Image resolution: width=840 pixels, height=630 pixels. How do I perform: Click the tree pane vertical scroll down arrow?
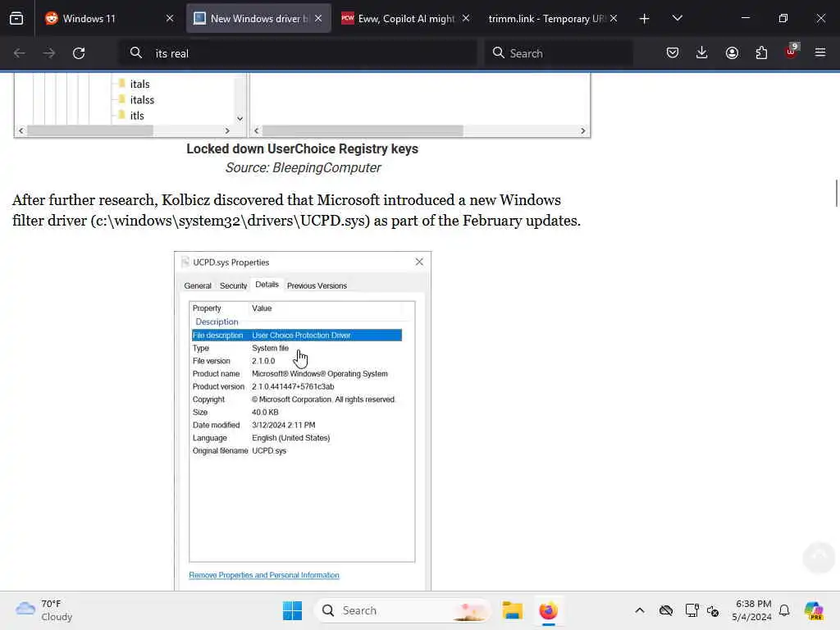tap(240, 118)
